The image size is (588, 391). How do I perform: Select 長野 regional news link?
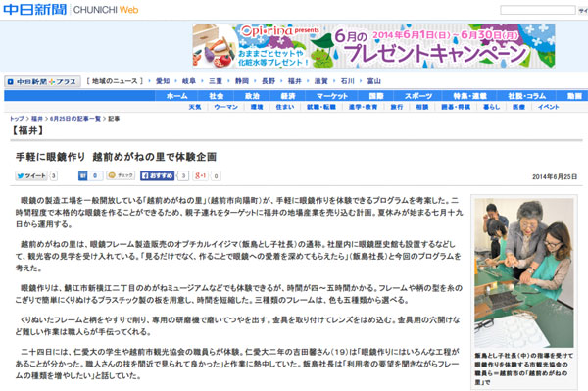click(269, 81)
